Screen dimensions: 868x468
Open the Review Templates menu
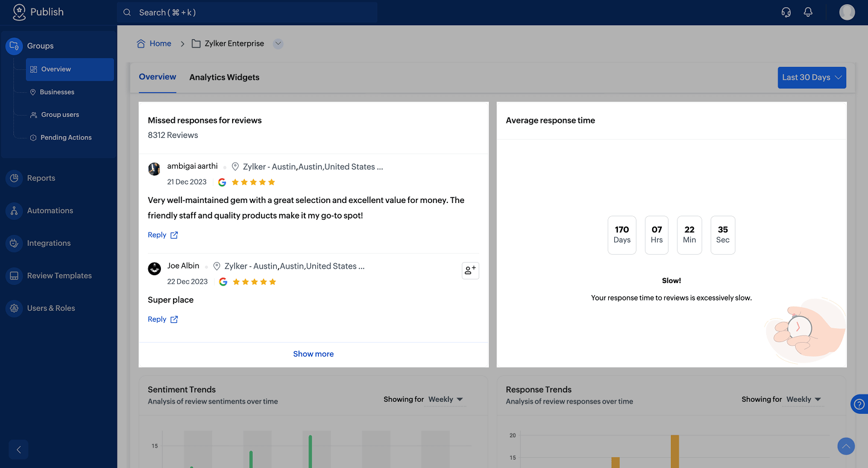[60, 276]
